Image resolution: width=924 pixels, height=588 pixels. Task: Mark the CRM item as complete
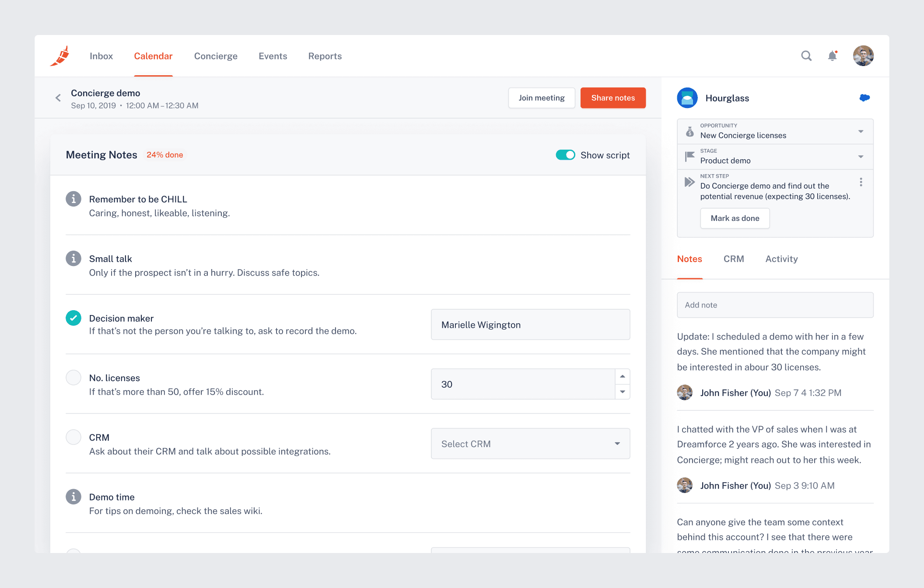(x=73, y=437)
